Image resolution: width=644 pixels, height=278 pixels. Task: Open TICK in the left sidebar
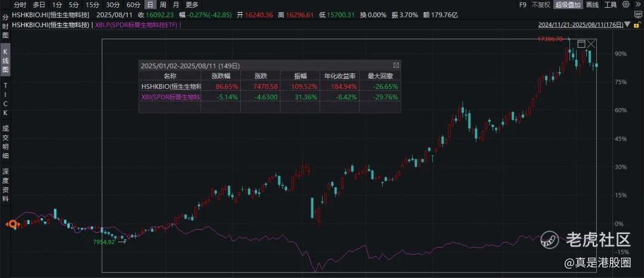pos(5,99)
